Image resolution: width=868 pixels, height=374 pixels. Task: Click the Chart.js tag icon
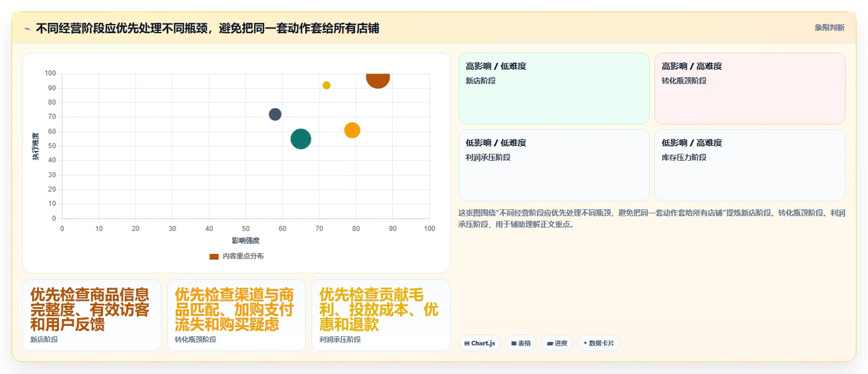(x=467, y=344)
